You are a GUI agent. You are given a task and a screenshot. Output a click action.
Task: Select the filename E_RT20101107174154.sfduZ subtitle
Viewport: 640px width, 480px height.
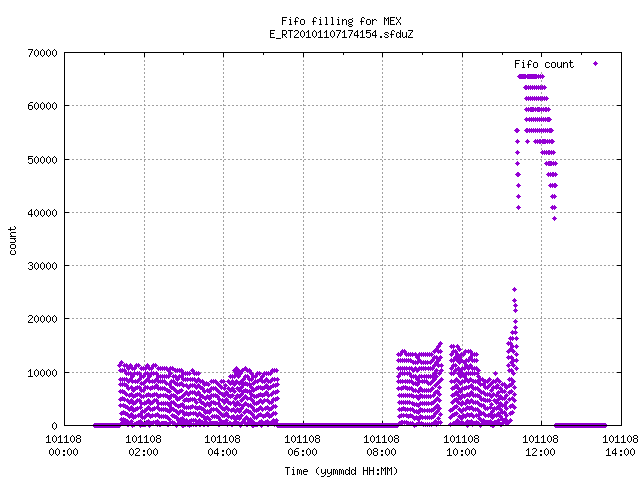(x=341, y=34)
